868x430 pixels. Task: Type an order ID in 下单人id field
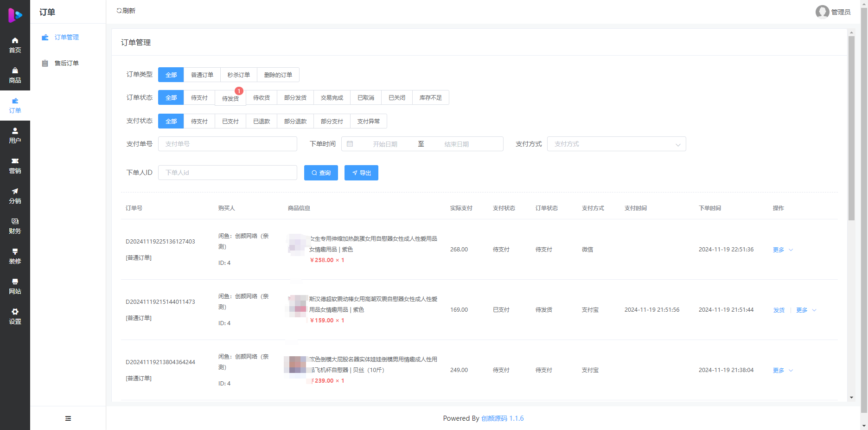[x=227, y=173]
